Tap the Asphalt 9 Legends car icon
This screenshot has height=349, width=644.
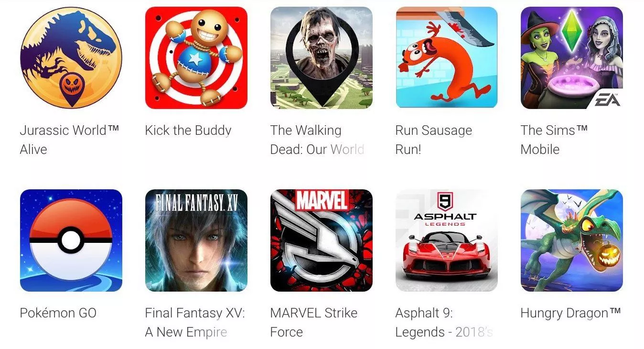click(447, 240)
